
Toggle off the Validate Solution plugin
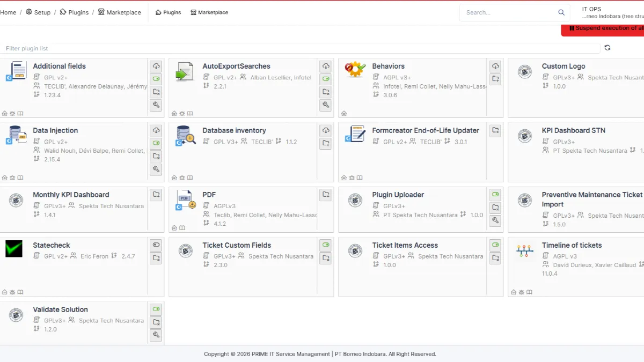[x=156, y=309]
